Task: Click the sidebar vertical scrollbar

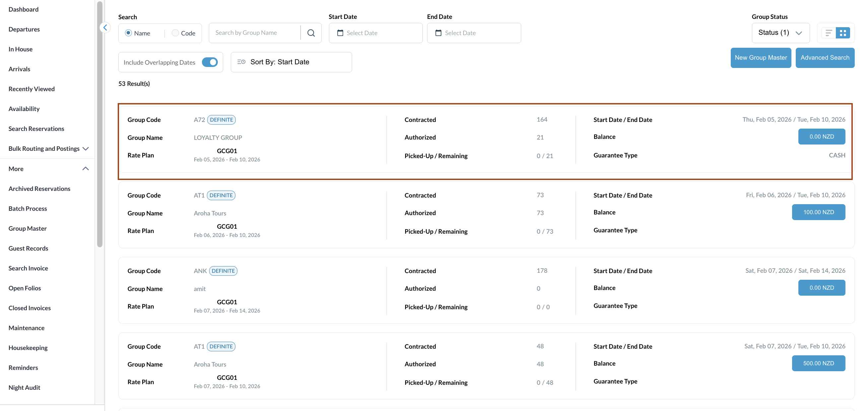Action: pos(99,125)
